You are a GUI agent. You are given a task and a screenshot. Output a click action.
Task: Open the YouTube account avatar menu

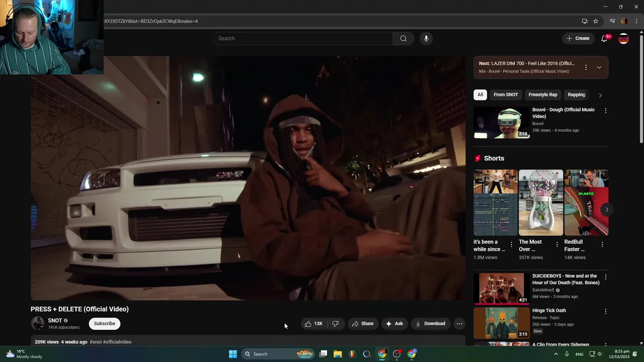pyautogui.click(x=623, y=39)
